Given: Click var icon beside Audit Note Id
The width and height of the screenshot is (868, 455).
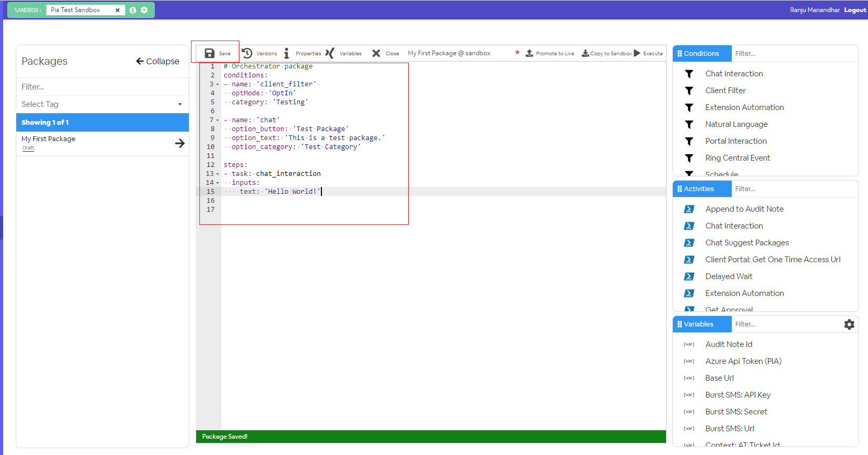Looking at the screenshot, I should 689,344.
